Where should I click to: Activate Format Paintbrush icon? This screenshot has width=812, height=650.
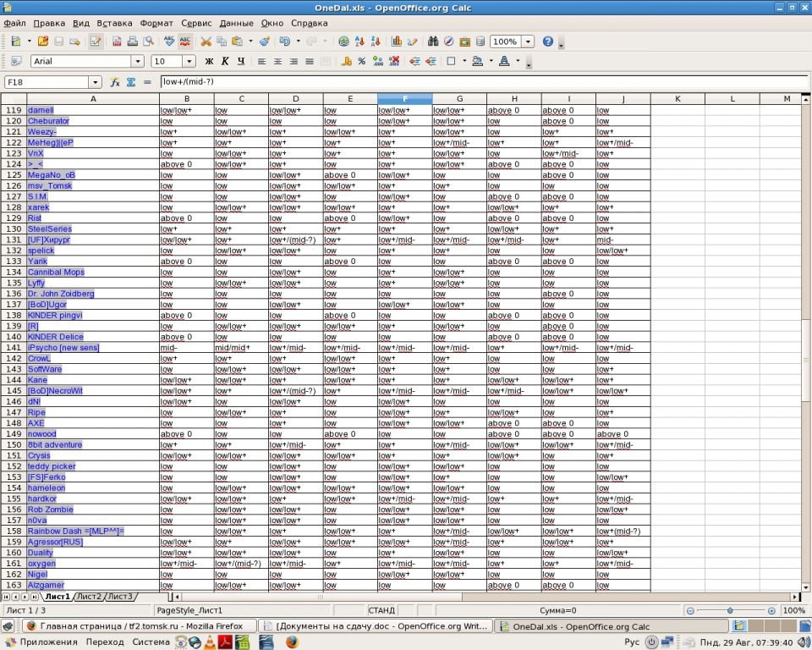click(265, 41)
